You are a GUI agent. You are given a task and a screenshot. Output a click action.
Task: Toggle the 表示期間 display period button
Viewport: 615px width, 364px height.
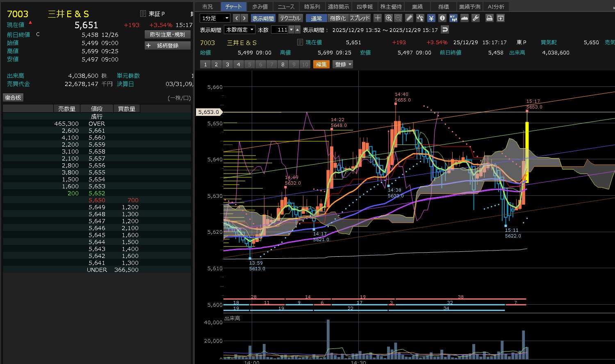point(263,18)
